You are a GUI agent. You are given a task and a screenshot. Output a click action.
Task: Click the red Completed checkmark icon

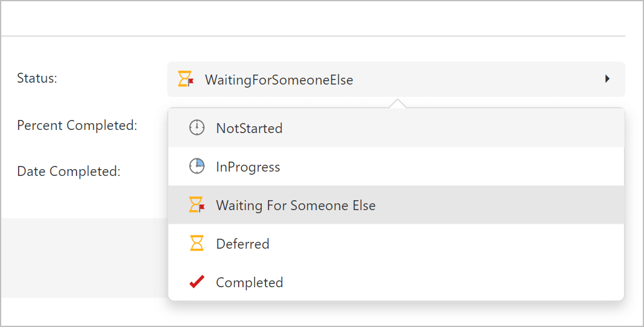click(196, 282)
